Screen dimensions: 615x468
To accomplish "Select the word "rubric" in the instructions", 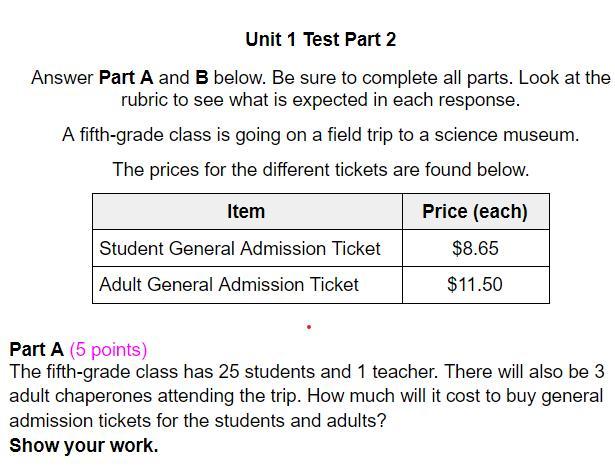I will (x=149, y=101).
